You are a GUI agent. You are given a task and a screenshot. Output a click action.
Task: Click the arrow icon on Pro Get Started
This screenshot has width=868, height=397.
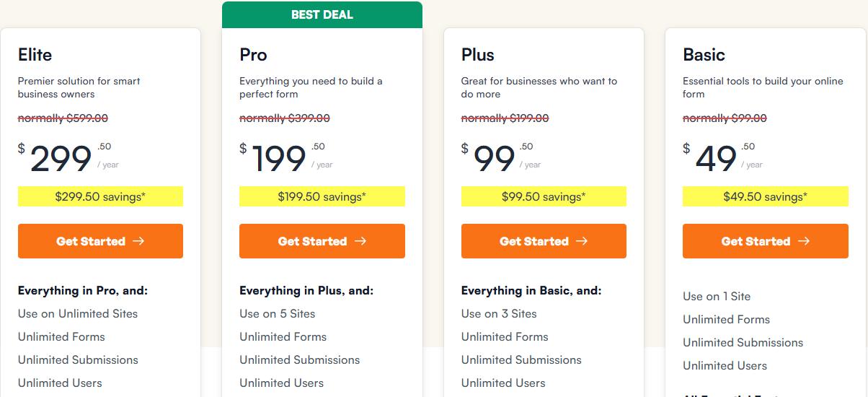(361, 241)
